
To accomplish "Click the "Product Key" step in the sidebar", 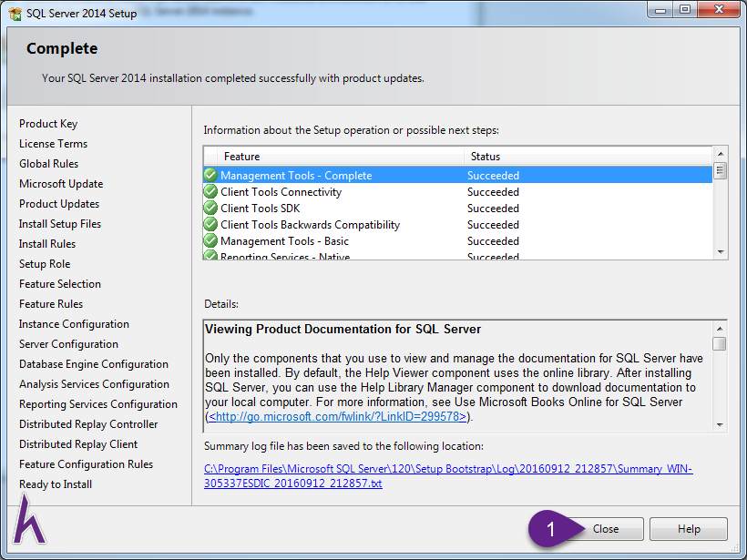I will click(48, 124).
